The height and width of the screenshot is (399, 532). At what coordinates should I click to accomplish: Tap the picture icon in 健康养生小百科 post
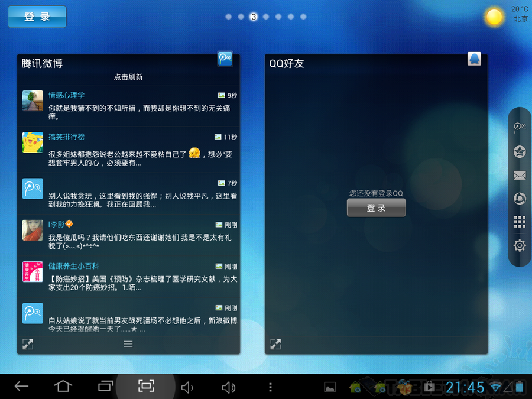point(219,267)
